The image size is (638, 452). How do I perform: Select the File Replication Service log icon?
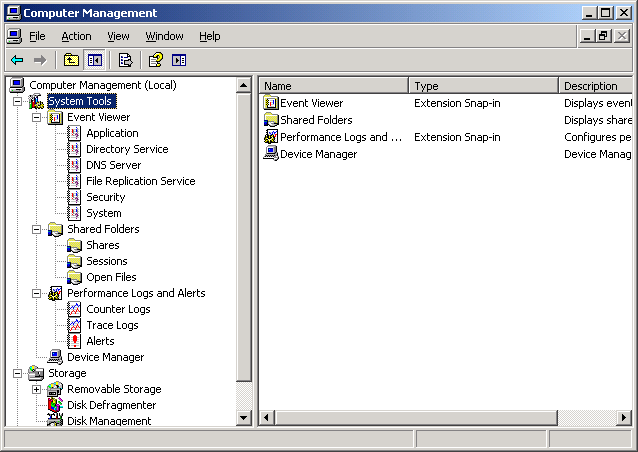pyautogui.click(x=74, y=181)
